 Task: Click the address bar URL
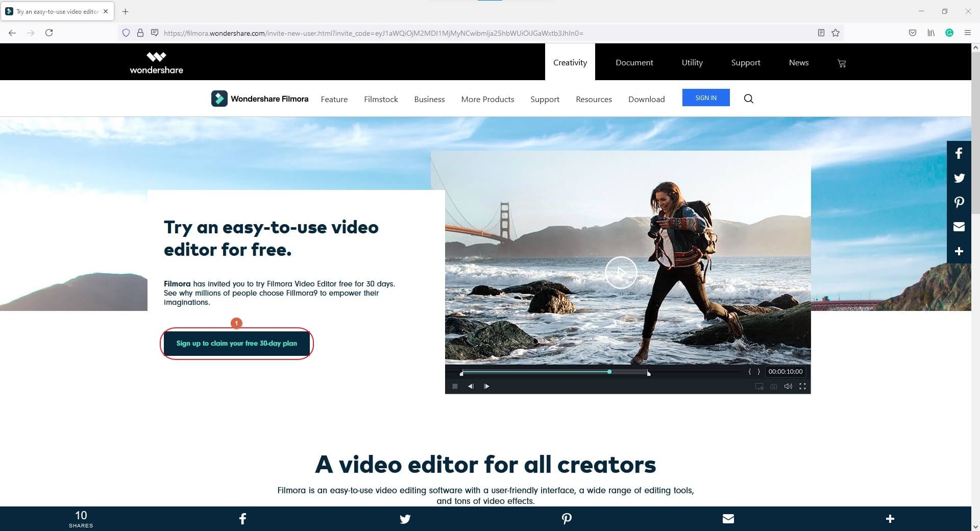click(373, 33)
